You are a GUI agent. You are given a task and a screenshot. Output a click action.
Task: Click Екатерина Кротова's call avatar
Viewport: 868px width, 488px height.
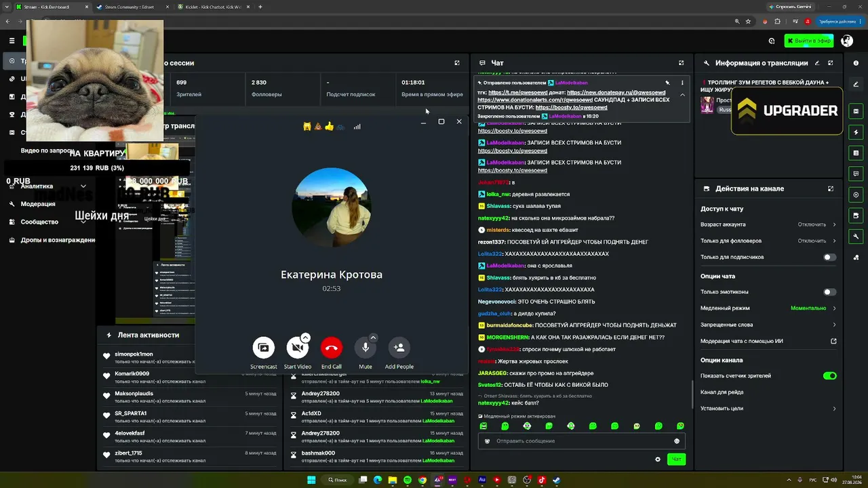(332, 207)
